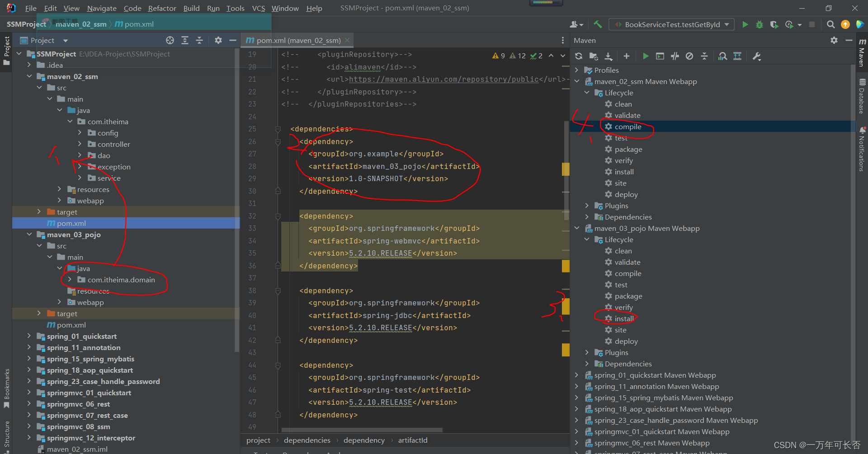This screenshot has width=868, height=454.
Task: Hide the Project tool window
Action: click(x=233, y=40)
